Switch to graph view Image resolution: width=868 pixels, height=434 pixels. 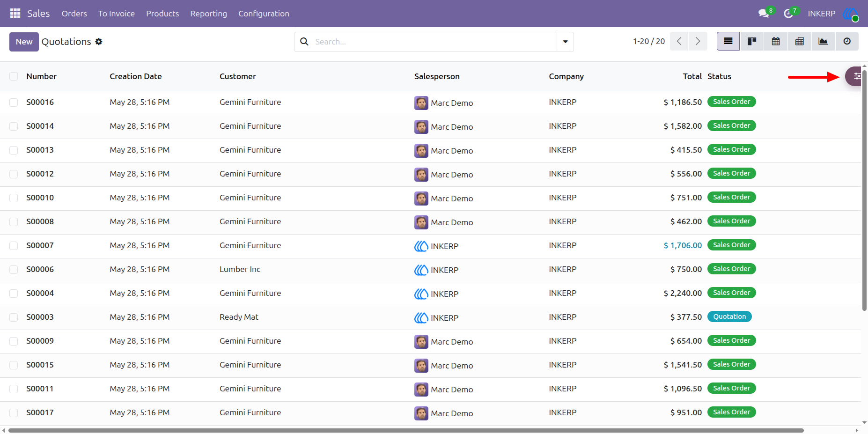(823, 41)
